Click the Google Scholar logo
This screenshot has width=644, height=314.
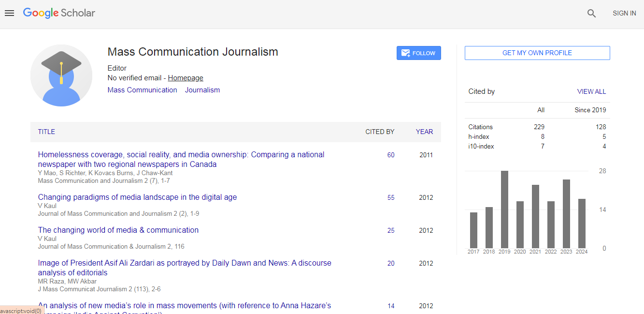(59, 13)
